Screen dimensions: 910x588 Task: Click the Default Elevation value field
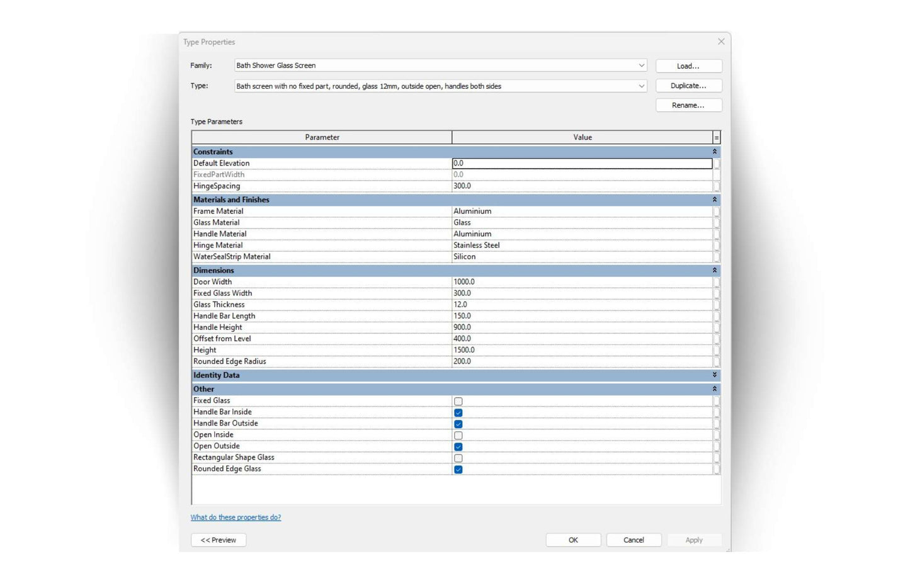pos(582,164)
